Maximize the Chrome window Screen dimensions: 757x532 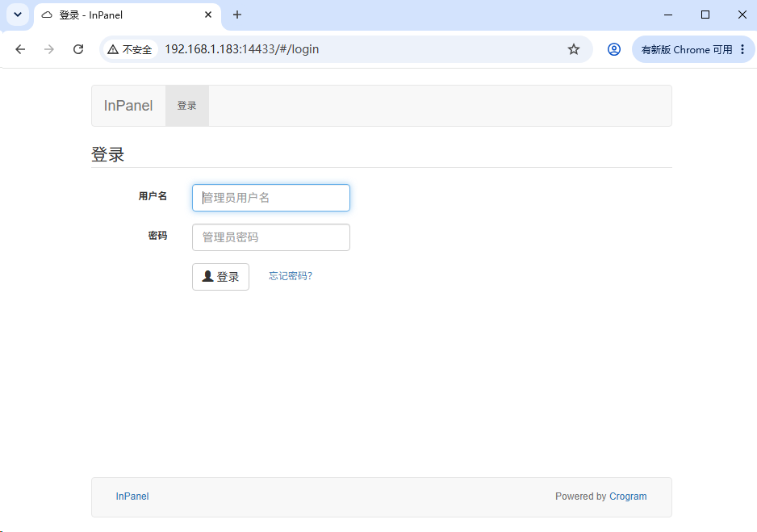click(705, 15)
